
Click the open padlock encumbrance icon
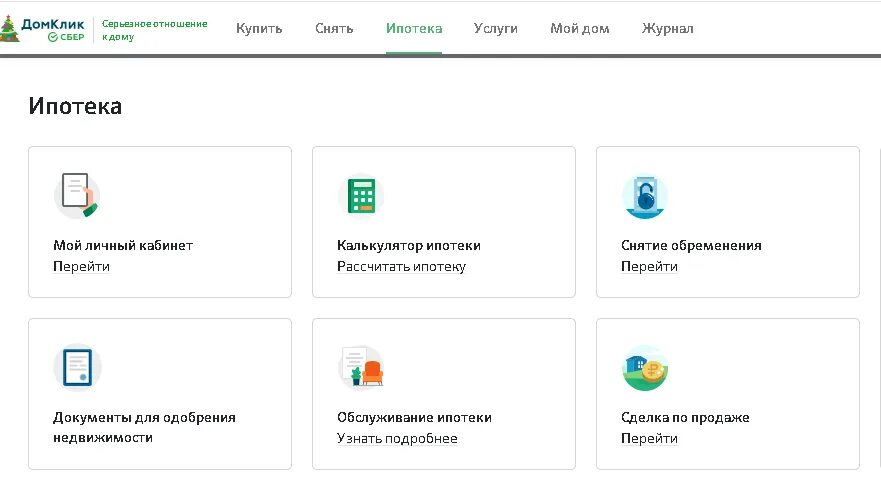pos(645,196)
